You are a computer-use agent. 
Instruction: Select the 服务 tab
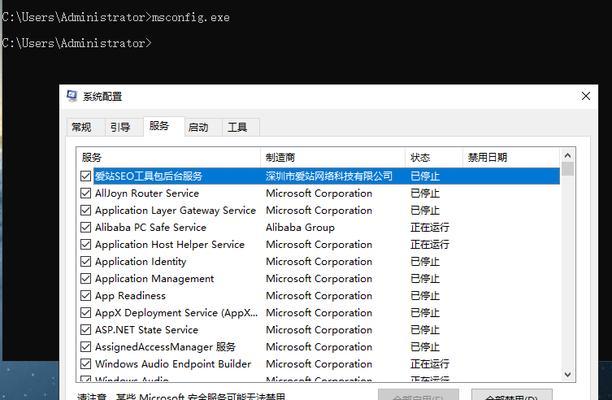pyautogui.click(x=159, y=126)
